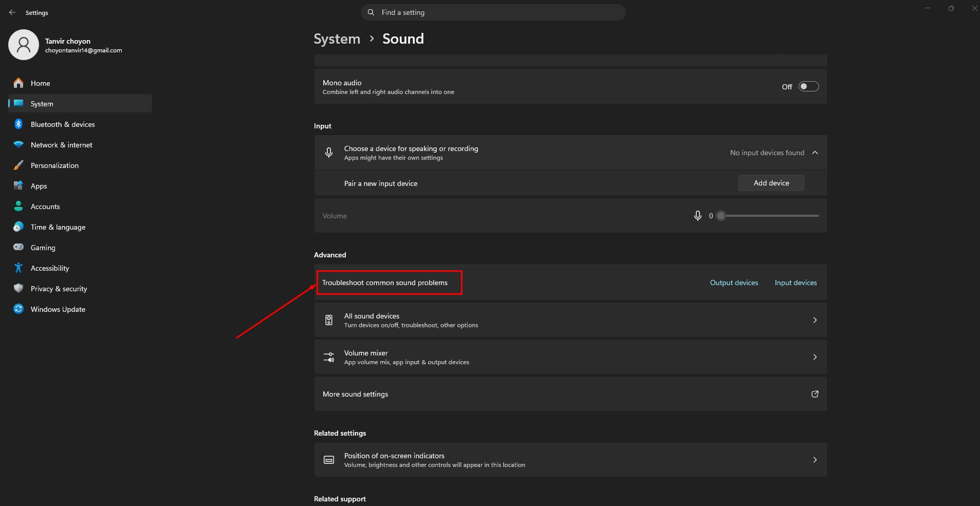Expand Choose a device for speaking row

click(x=570, y=153)
